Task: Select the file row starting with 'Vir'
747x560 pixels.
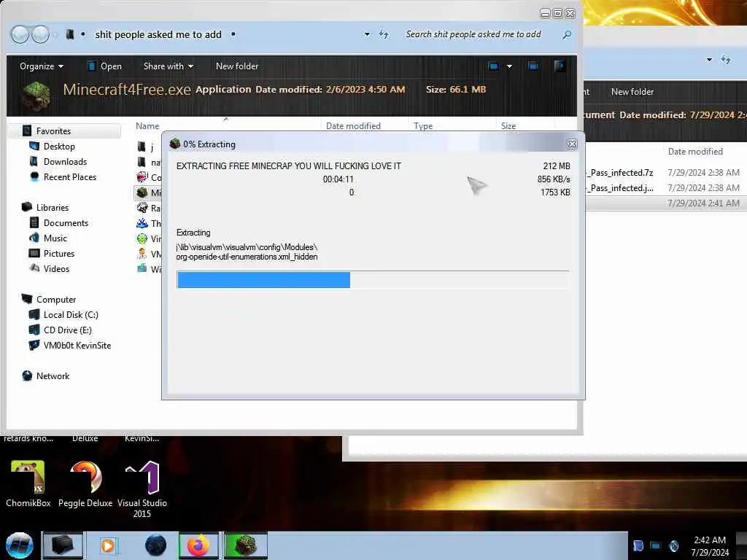Action: click(148, 238)
